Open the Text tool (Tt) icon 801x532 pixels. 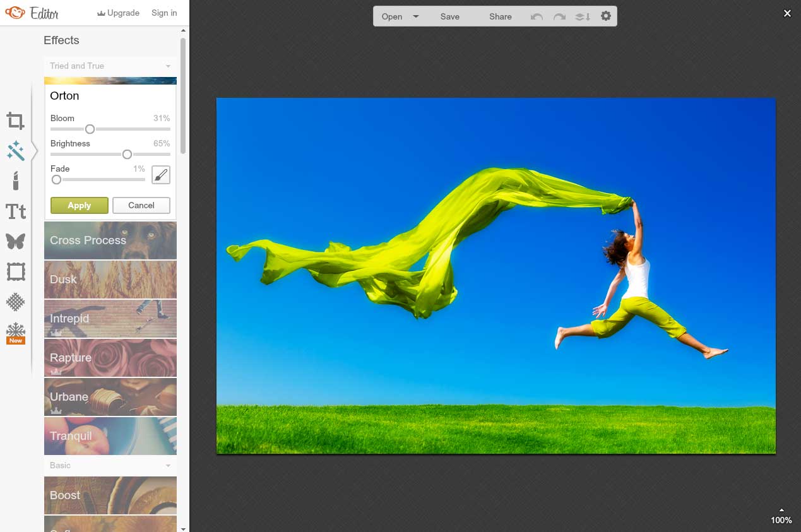pyautogui.click(x=16, y=211)
